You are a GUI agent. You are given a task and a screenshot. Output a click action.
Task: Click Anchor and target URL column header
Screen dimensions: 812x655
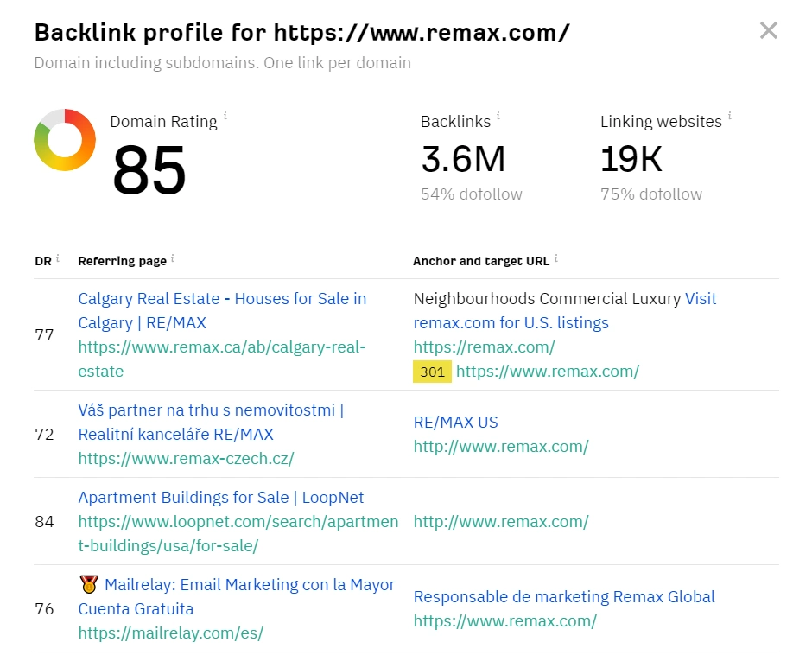481,261
